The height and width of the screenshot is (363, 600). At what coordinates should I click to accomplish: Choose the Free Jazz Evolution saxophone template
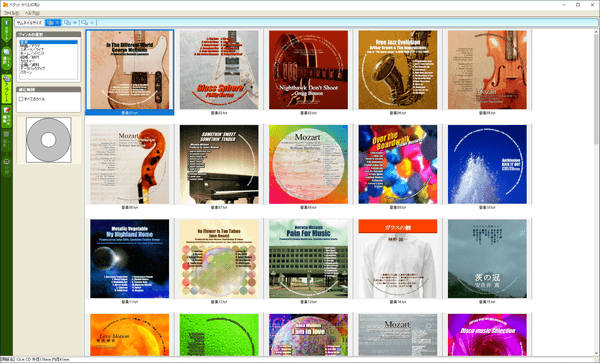pyautogui.click(x=398, y=70)
